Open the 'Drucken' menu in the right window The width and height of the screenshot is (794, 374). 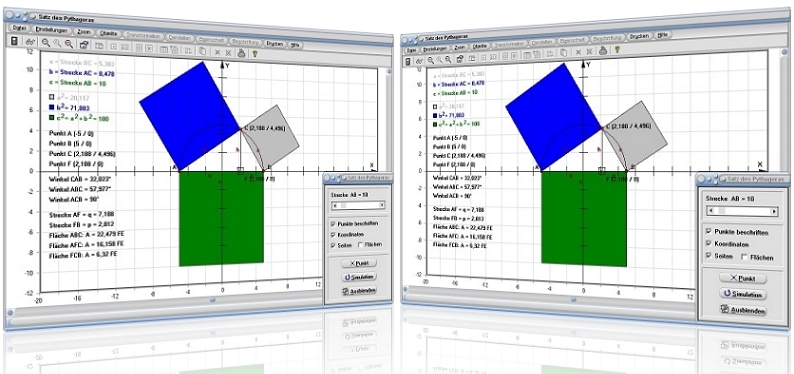point(640,36)
